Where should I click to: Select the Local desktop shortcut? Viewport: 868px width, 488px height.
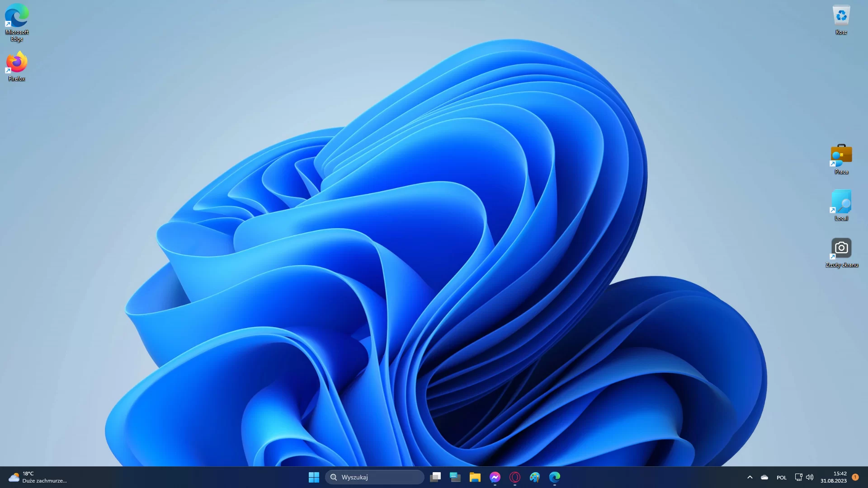coord(841,206)
